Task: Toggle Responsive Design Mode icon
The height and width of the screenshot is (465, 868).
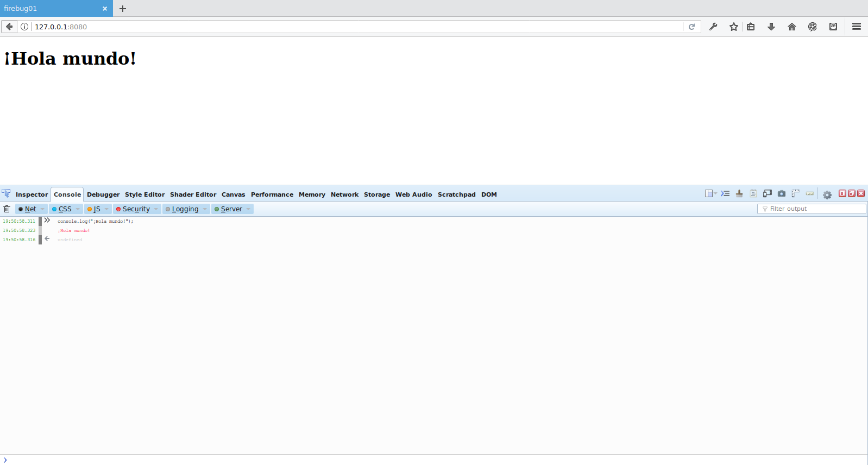Action: point(768,193)
